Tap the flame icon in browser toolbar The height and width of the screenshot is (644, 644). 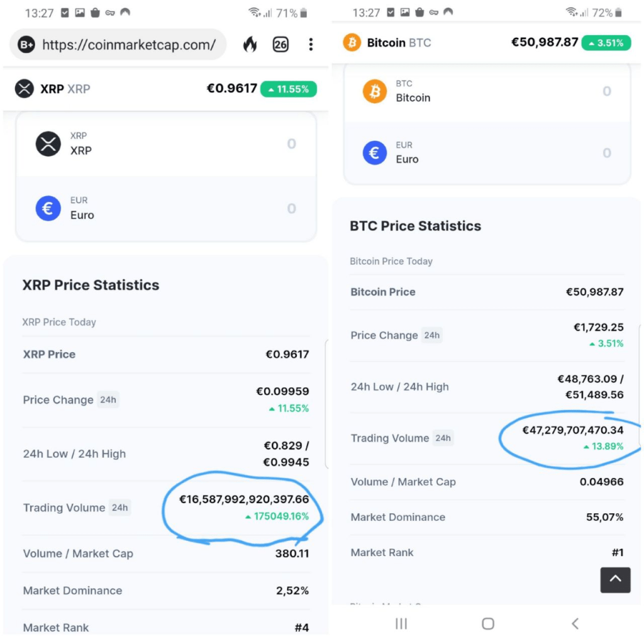point(250,44)
